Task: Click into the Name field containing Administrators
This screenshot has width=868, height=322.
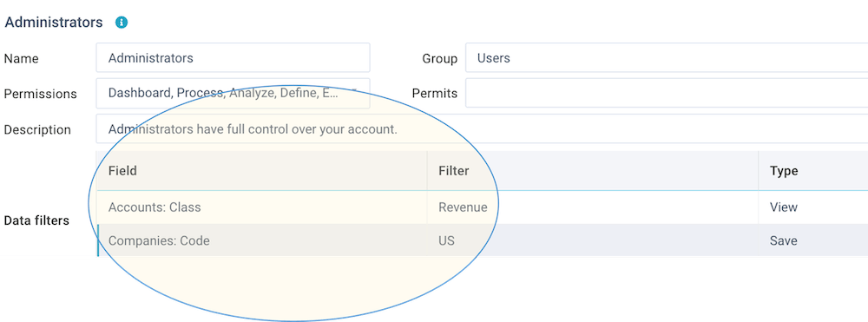Action: tap(233, 57)
